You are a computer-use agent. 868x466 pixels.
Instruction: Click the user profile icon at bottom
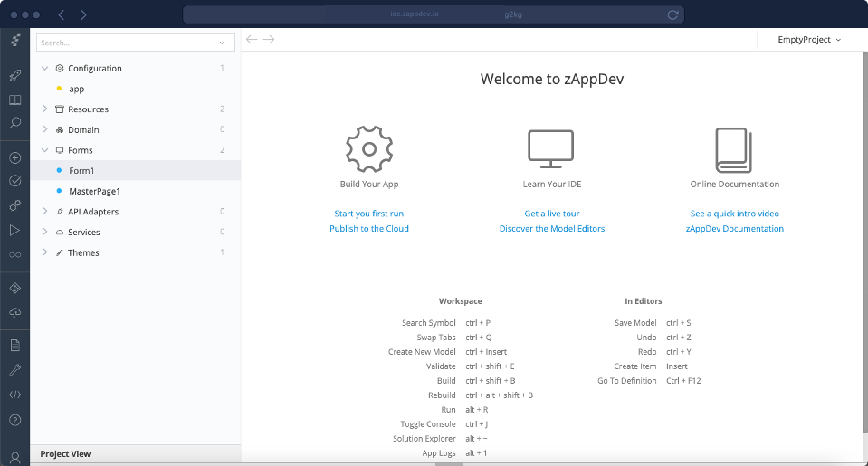coord(14,457)
